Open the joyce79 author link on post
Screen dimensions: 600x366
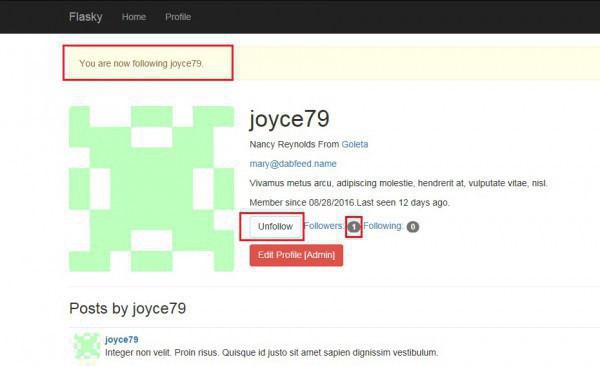point(122,340)
